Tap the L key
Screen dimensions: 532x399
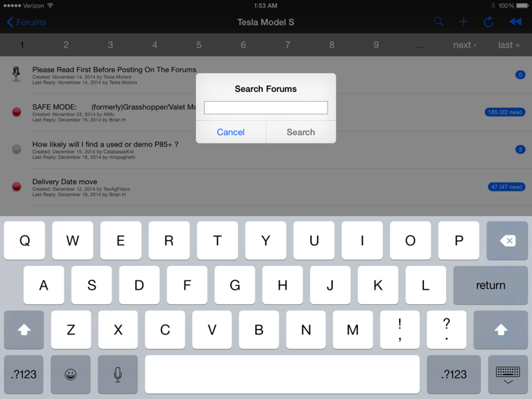point(426,285)
